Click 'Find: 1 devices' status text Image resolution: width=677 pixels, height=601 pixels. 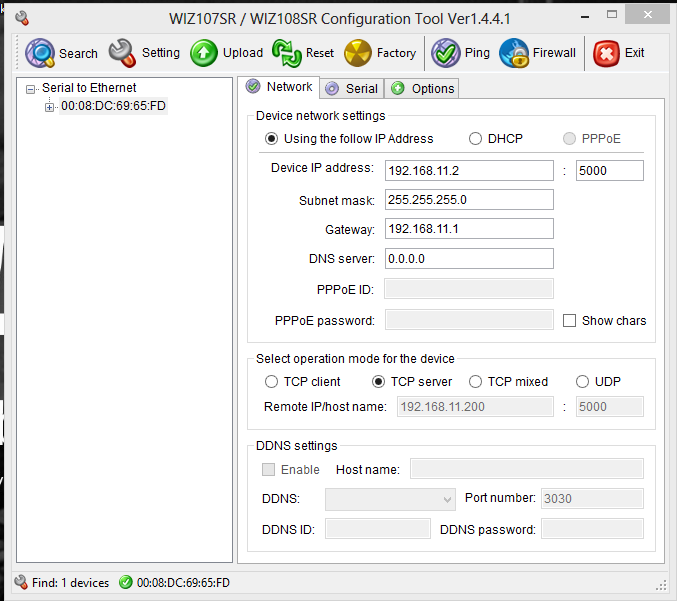point(70,583)
